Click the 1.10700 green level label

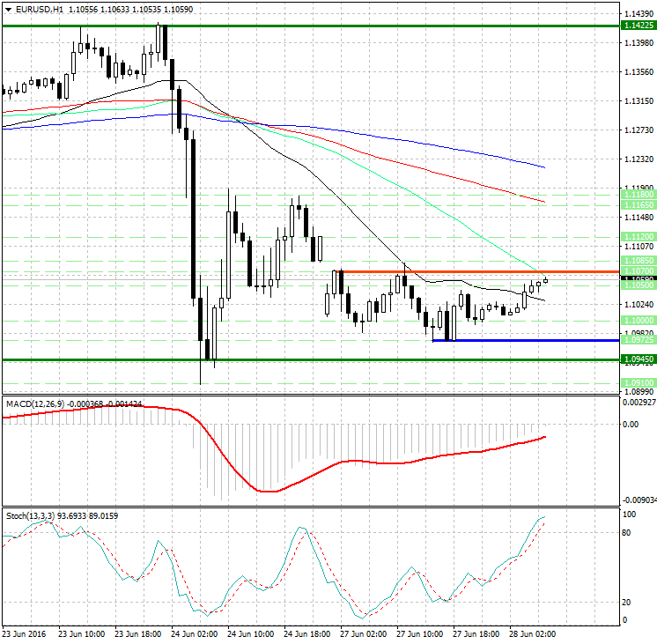click(639, 271)
